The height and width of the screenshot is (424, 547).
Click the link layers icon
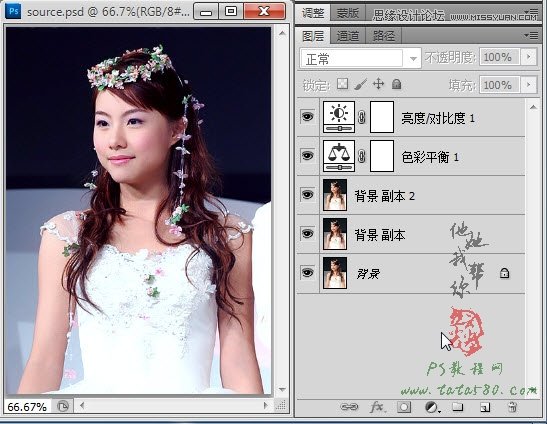pos(349,407)
